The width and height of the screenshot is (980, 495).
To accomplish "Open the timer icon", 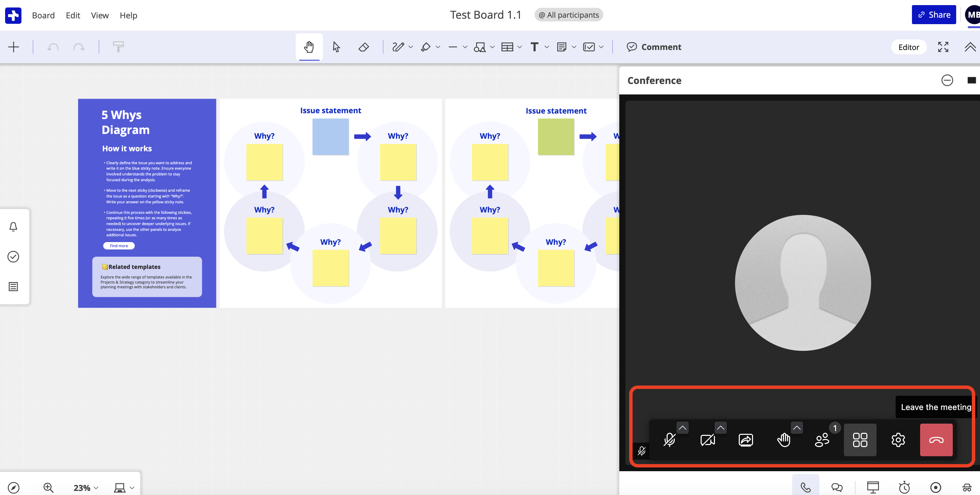I will (904, 487).
